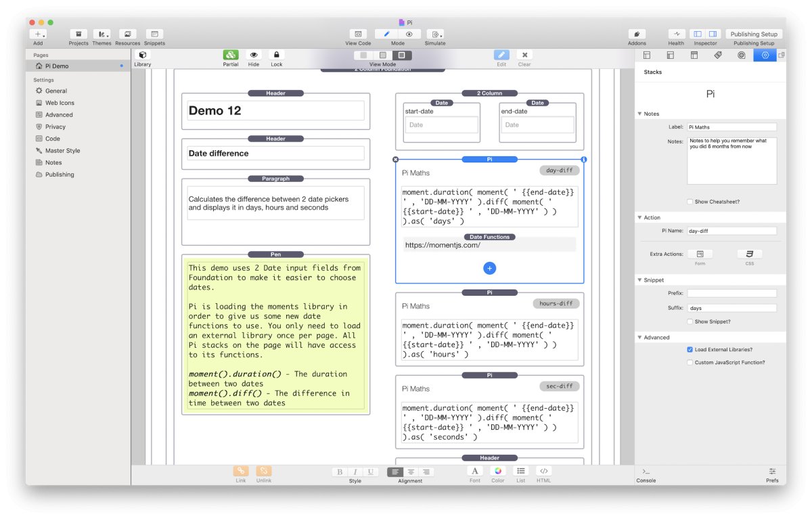Hide the selected stack with eye icon
The height and width of the screenshot is (519, 812).
coord(254,55)
